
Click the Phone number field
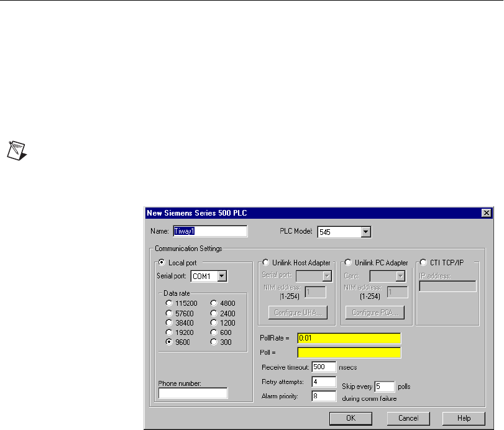pyautogui.click(x=193, y=393)
